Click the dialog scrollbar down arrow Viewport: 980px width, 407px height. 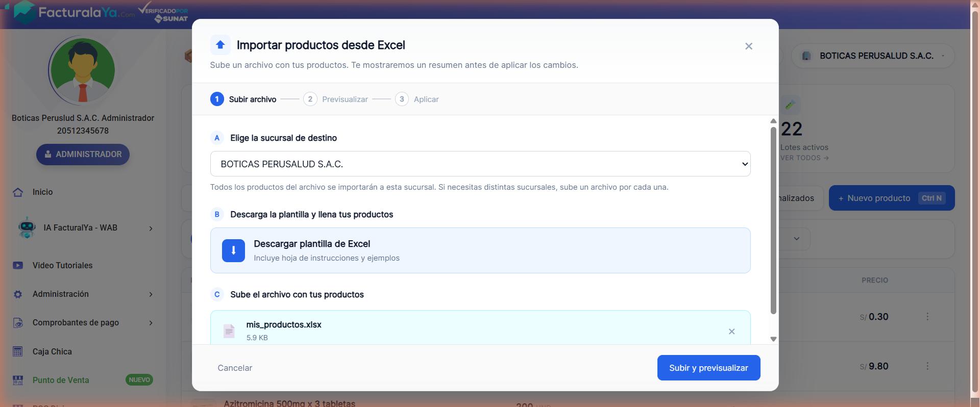pyautogui.click(x=773, y=339)
